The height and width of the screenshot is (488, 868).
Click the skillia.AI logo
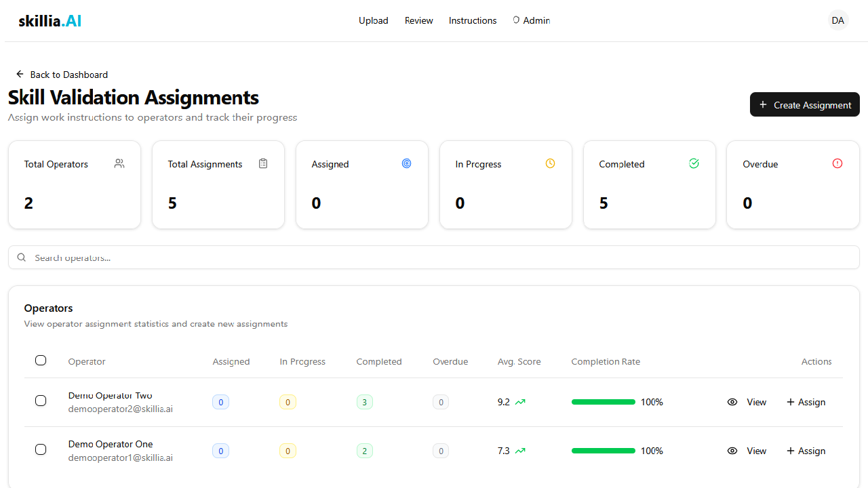coord(50,20)
